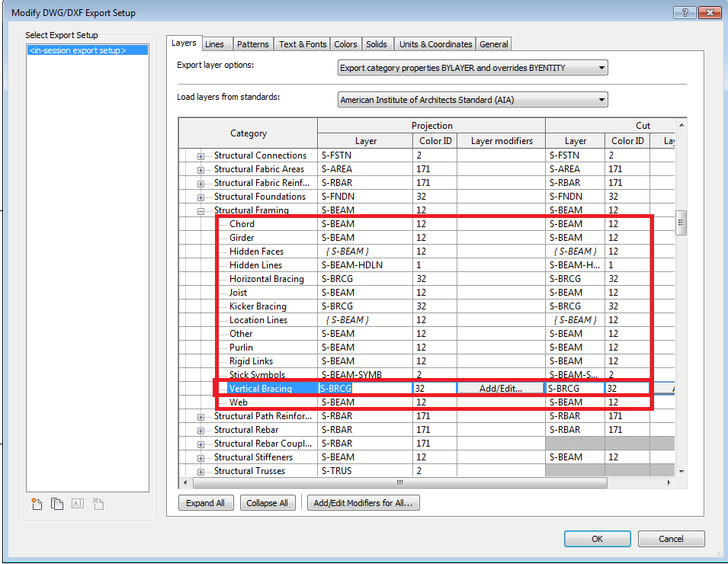Select the <in-session export setup> entry

88,50
